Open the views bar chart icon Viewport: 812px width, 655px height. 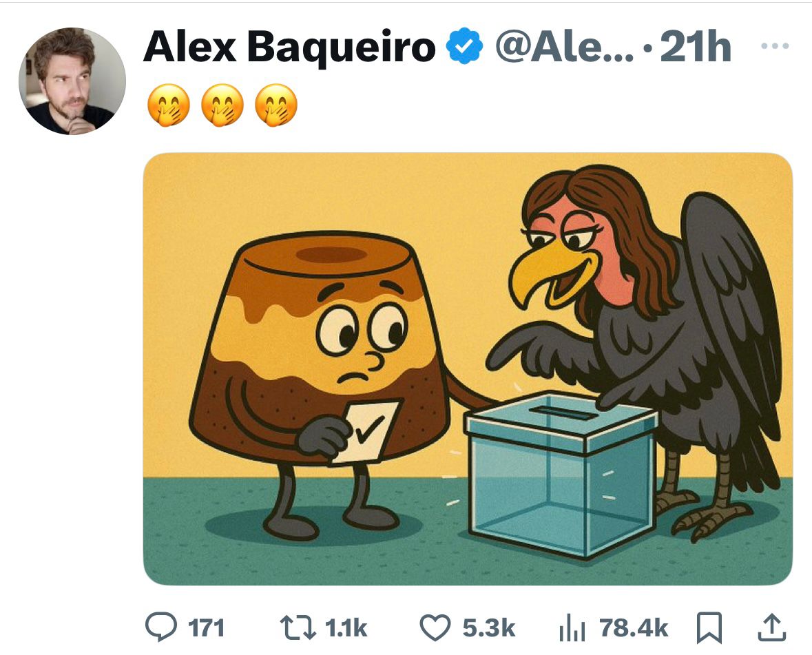click(572, 627)
